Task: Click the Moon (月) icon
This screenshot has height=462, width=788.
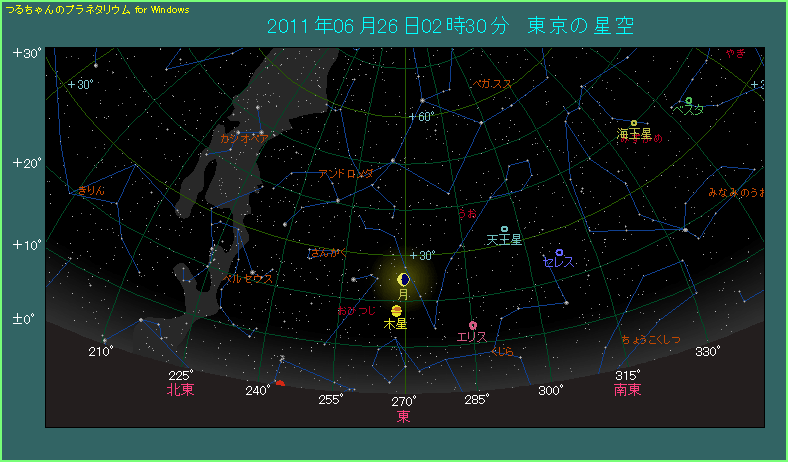Action: [404, 278]
